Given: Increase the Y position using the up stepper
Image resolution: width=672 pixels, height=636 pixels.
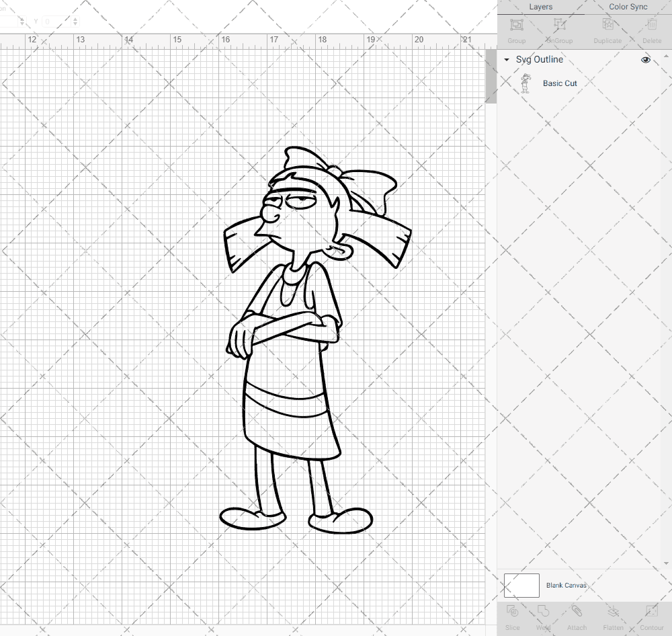Looking at the screenshot, I should coord(75,18).
